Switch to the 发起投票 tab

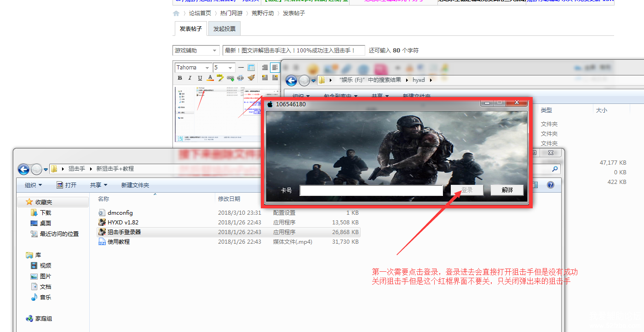click(x=224, y=29)
